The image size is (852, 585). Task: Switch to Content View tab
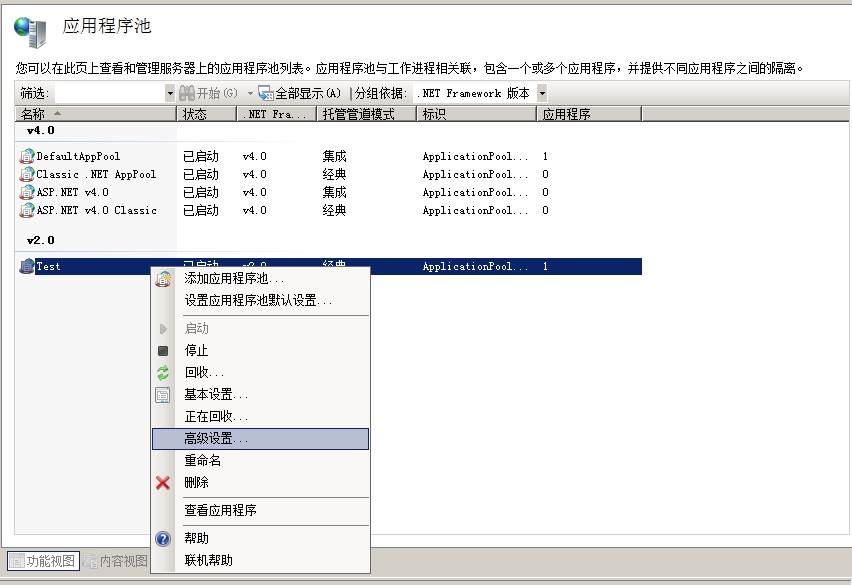click(x=116, y=561)
